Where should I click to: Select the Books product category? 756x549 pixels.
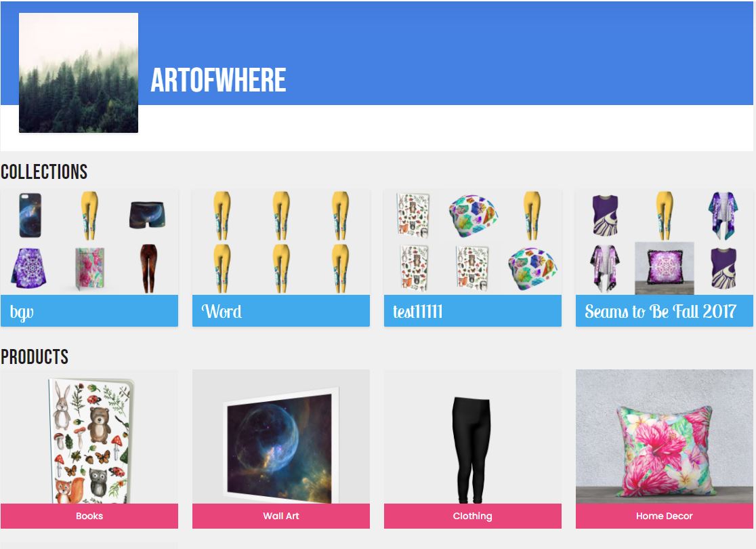[89, 516]
